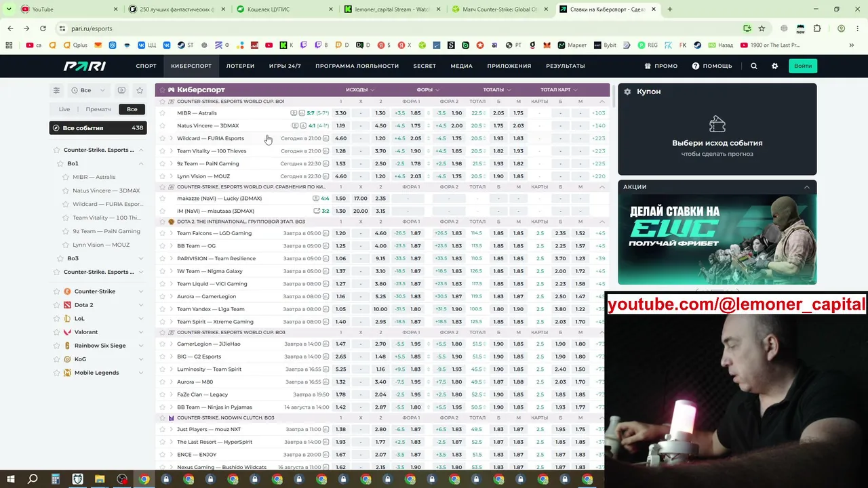Favorite the MIBR — Astralis match row

coord(162,113)
